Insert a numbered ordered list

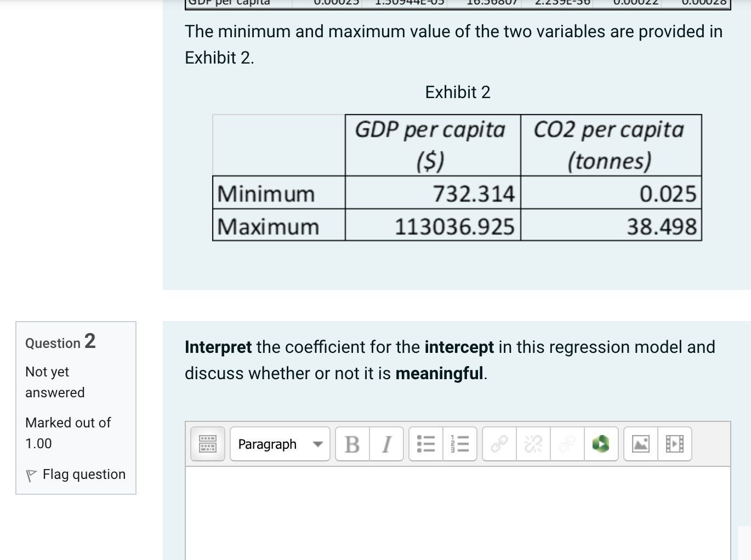click(460, 444)
